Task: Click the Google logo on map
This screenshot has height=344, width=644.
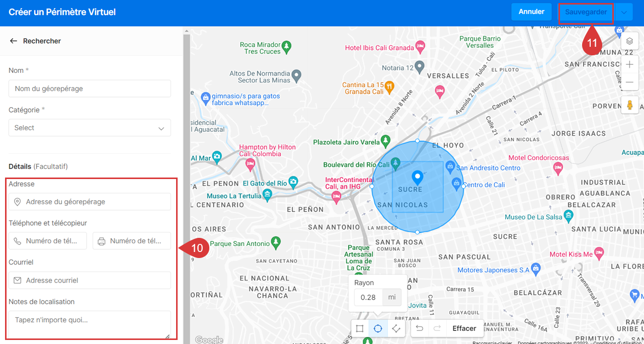Action: [209, 339]
